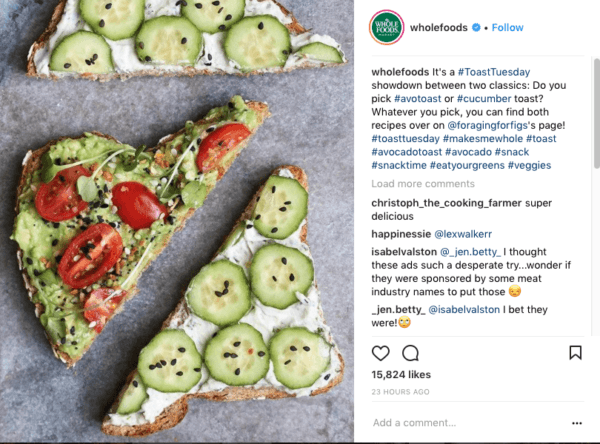Screen dimensions: 600x444
Task: Open the Whole Foods profile picture
Action: 386,28
